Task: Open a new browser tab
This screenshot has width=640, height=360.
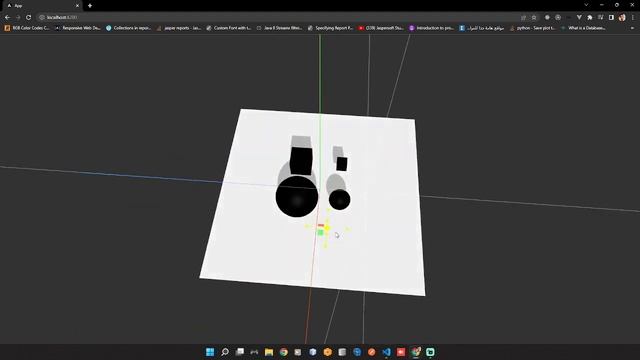Action: click(90, 6)
